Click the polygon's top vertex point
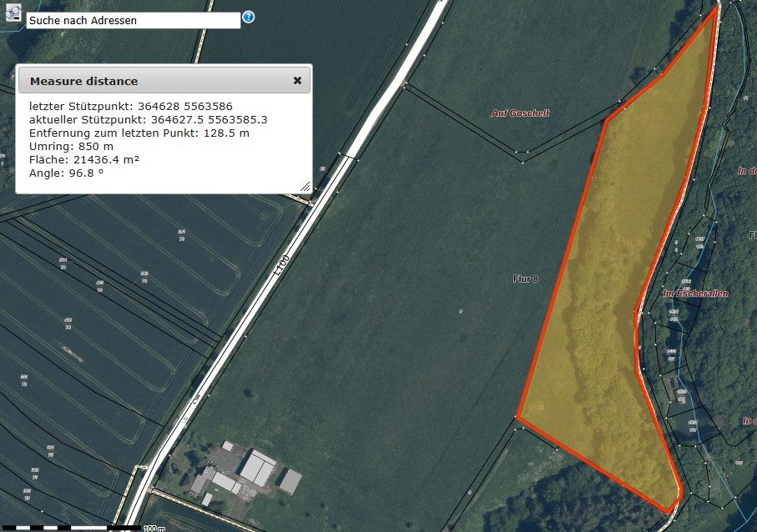Screen dimensions: 757x532 (x=715, y=10)
